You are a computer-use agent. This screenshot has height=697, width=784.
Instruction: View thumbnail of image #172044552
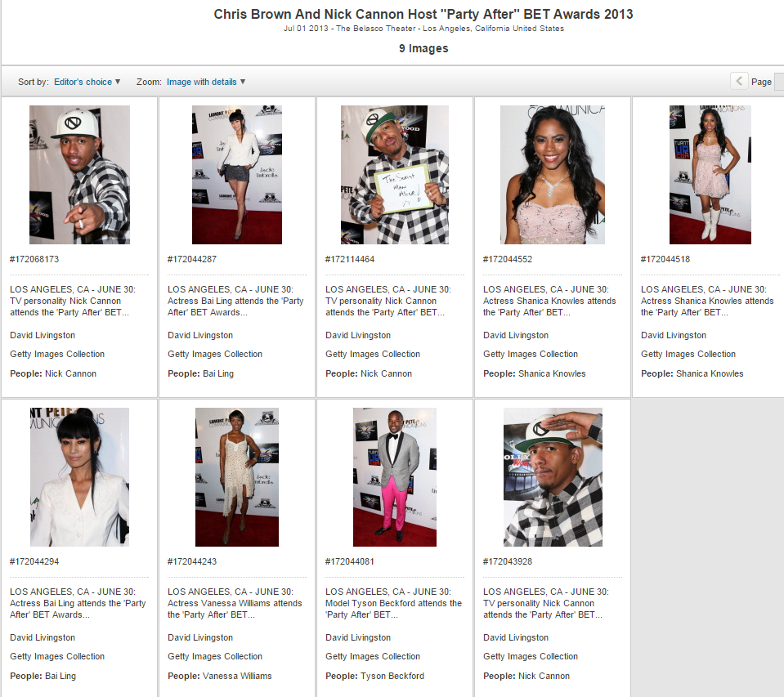click(553, 174)
